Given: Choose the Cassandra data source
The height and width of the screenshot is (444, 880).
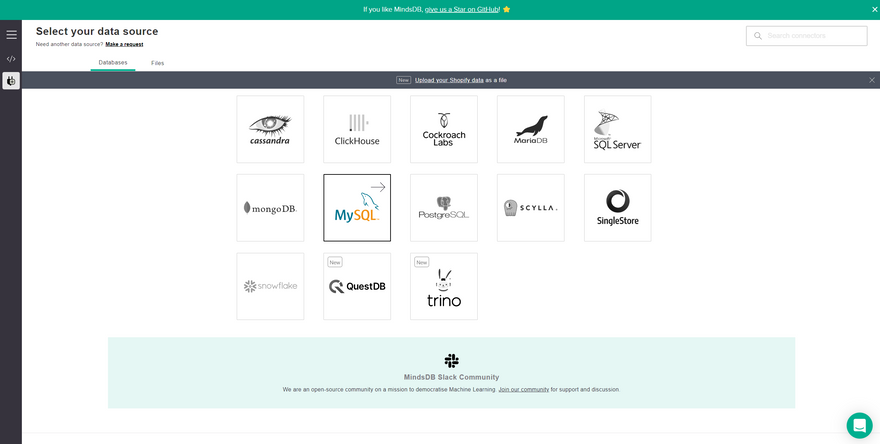Looking at the screenshot, I should (x=270, y=129).
